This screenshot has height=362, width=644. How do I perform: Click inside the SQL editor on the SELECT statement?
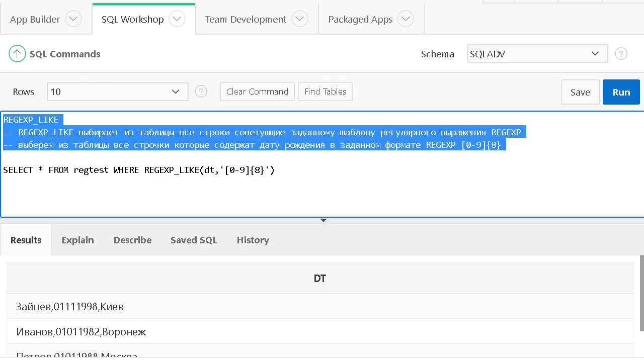pyautogui.click(x=139, y=170)
